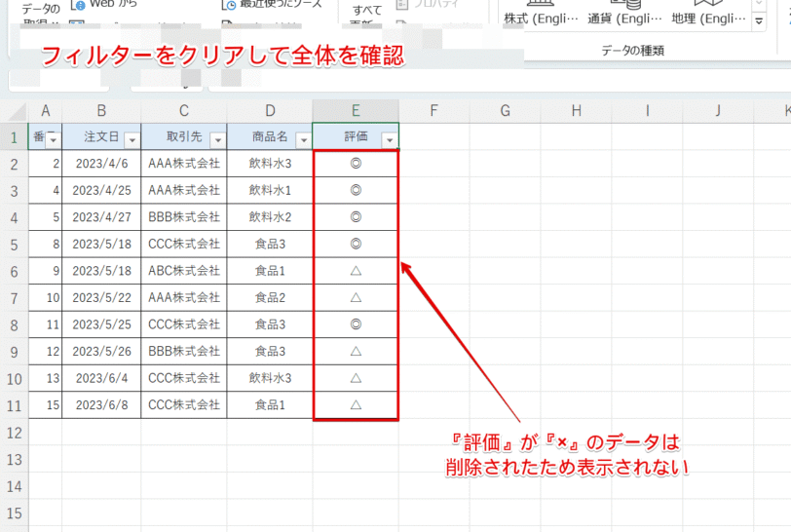Click cell with date 2023/6/4
Viewport: 791px width, 532px height.
tap(101, 378)
